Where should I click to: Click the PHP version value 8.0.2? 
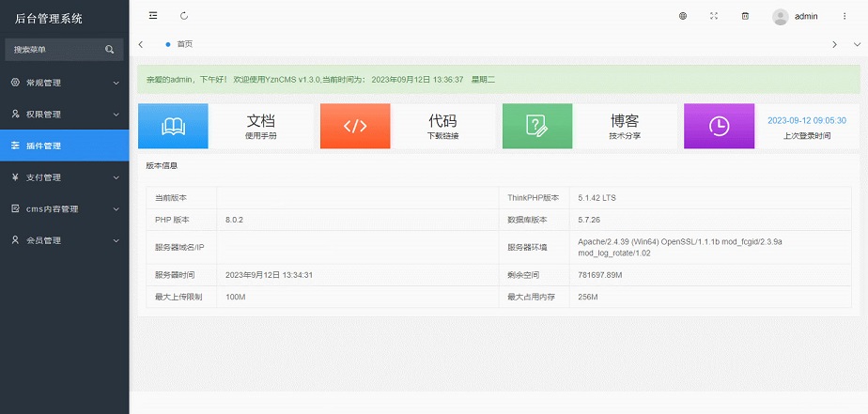pyautogui.click(x=234, y=220)
